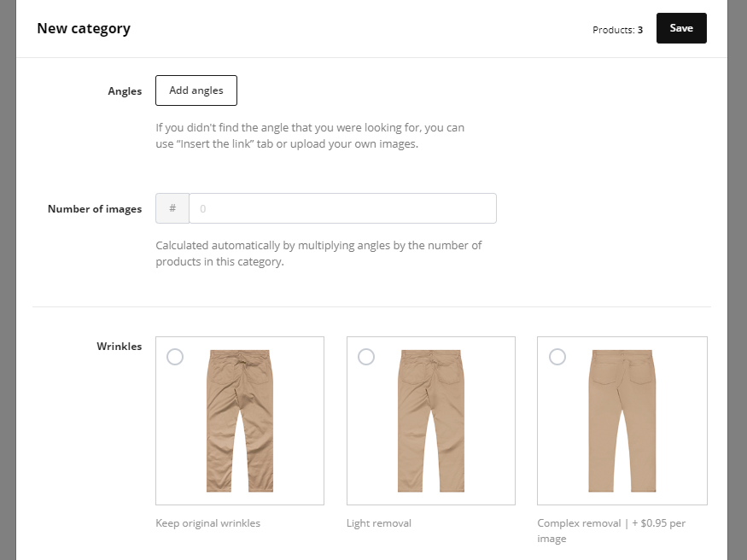Click the Number of images label

point(95,209)
